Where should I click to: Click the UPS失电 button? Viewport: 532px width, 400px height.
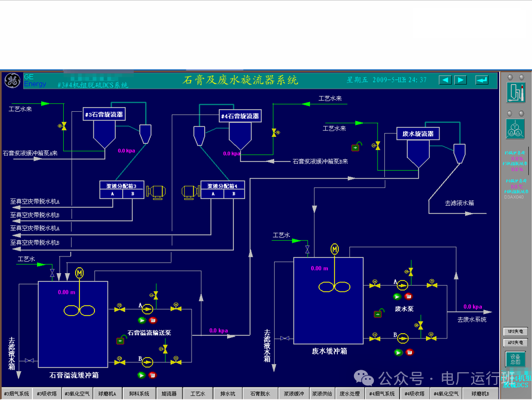515,332
